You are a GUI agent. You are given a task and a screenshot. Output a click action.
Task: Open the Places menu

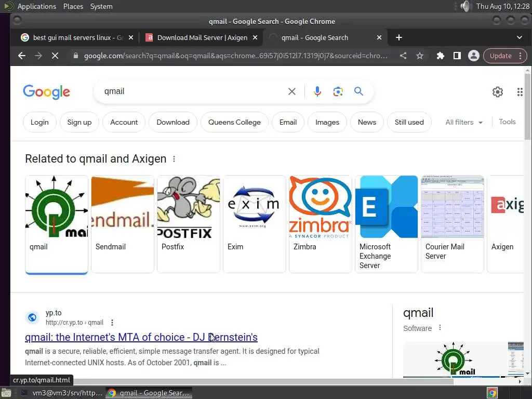point(73,6)
